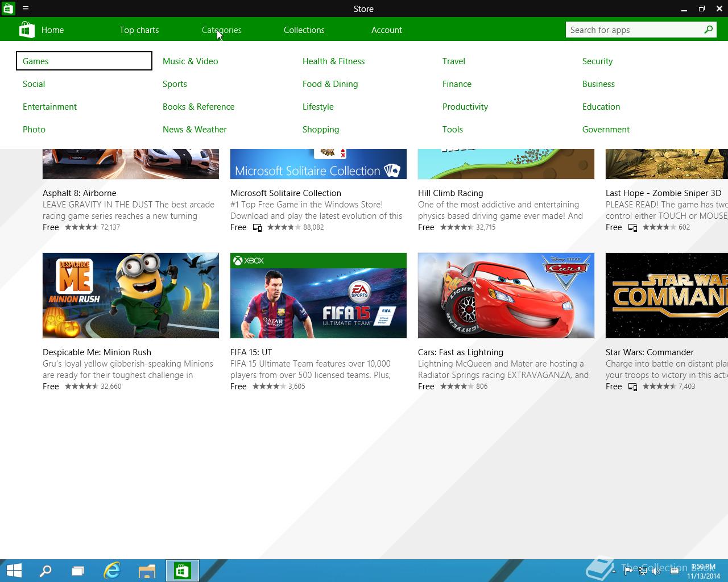The image size is (728, 582).
Task: Click Despicable Me: Minion Rush title
Action: (x=97, y=352)
